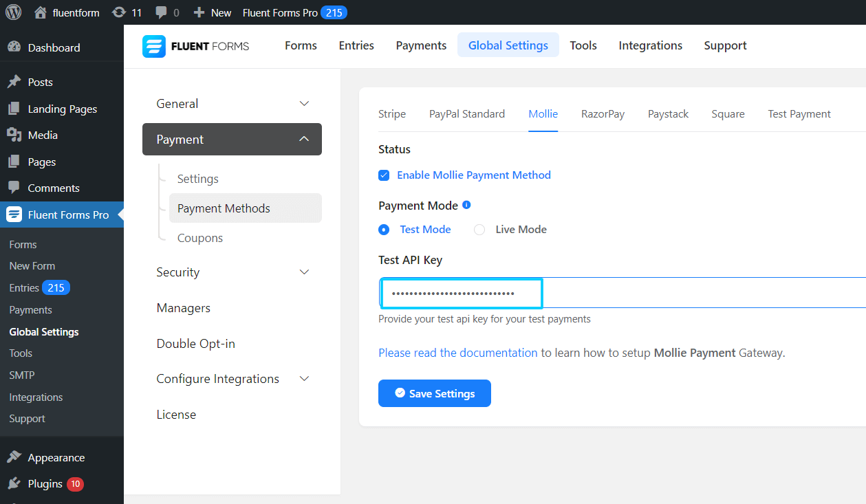
Task: Click inside the Test API Key field
Action: click(x=460, y=293)
